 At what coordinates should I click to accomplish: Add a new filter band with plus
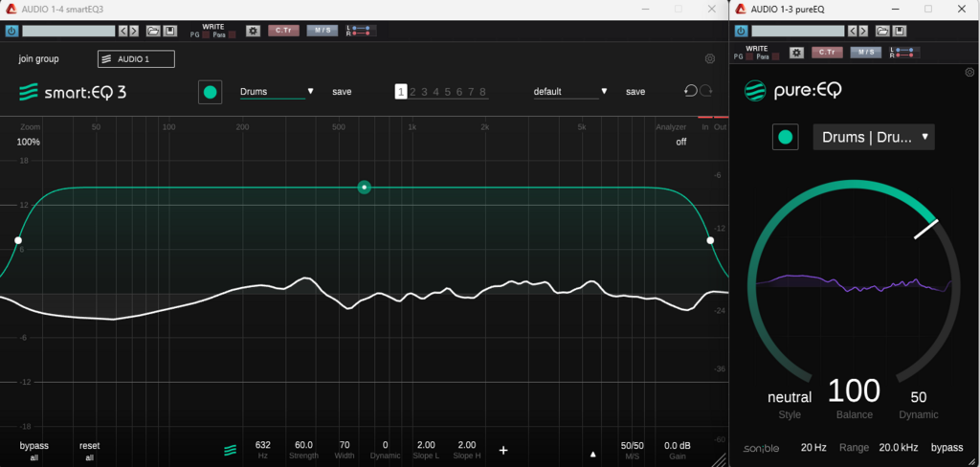[503, 450]
